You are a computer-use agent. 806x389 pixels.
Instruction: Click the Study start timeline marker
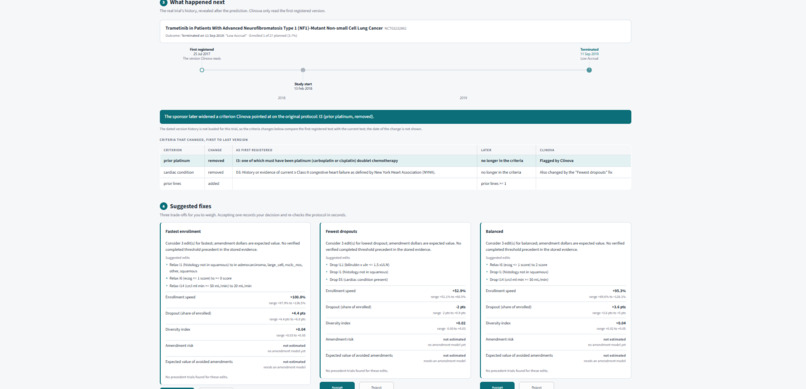[303, 70]
